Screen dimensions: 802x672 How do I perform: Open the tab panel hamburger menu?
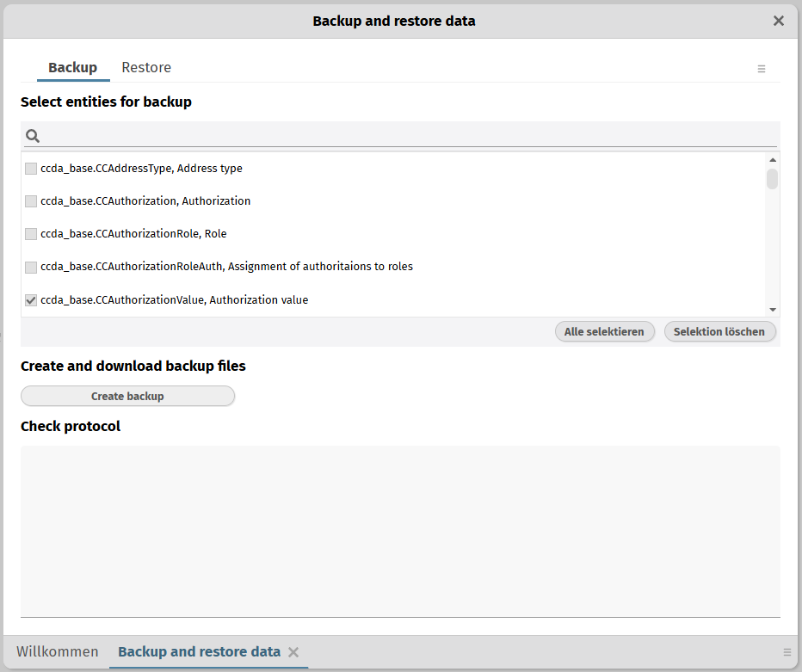tap(762, 69)
